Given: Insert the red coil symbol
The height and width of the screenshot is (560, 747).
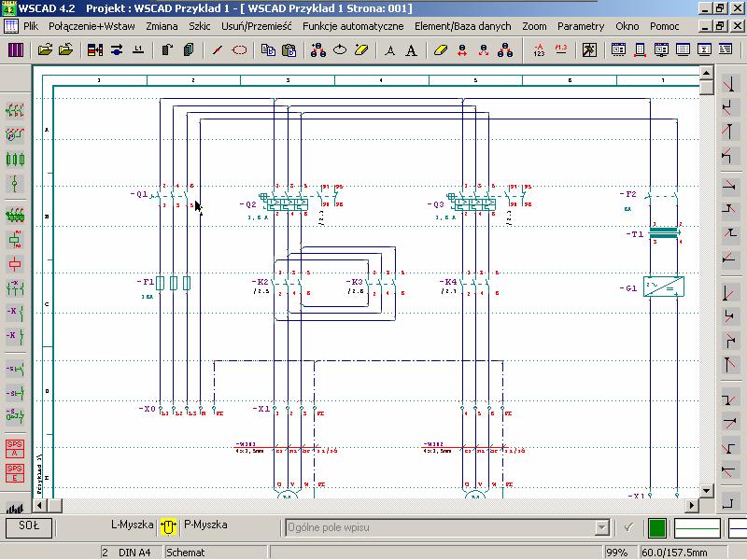Looking at the screenshot, I should pos(15,264).
